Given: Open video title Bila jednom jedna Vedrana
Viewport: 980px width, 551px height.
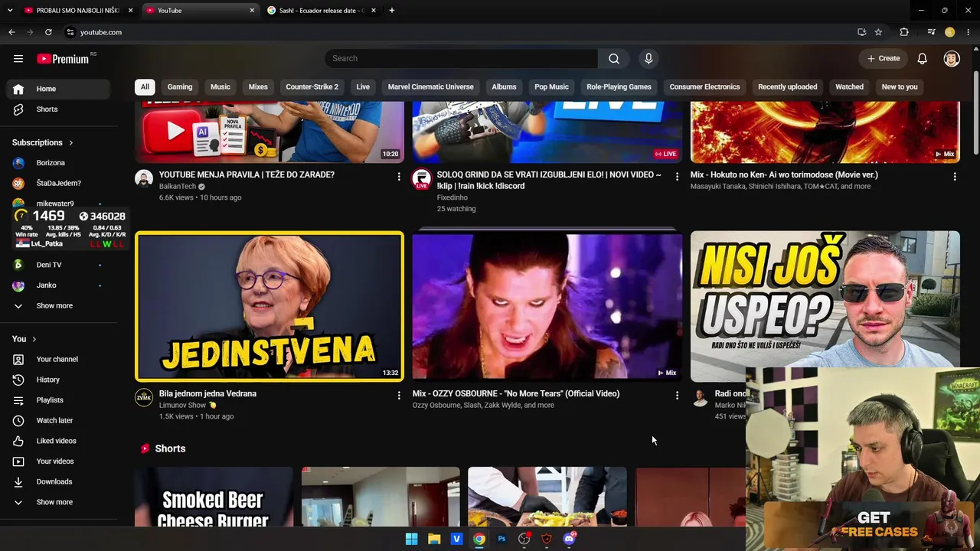Looking at the screenshot, I should click(207, 393).
